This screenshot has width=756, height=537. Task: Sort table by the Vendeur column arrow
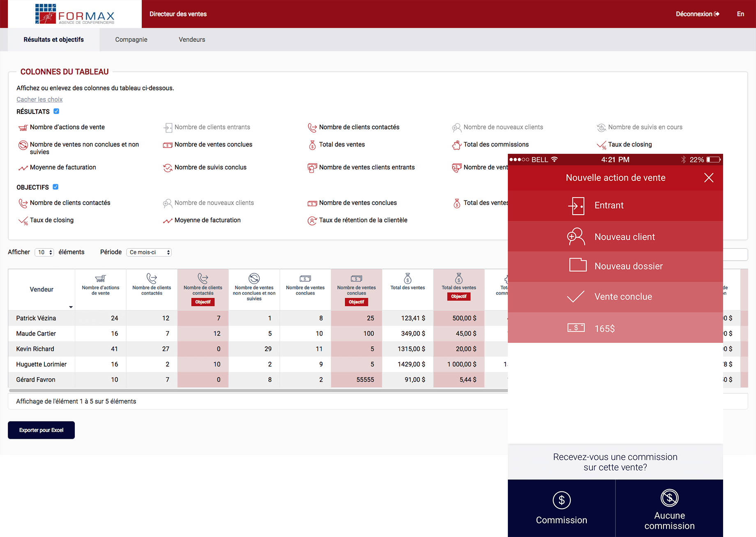coord(71,307)
